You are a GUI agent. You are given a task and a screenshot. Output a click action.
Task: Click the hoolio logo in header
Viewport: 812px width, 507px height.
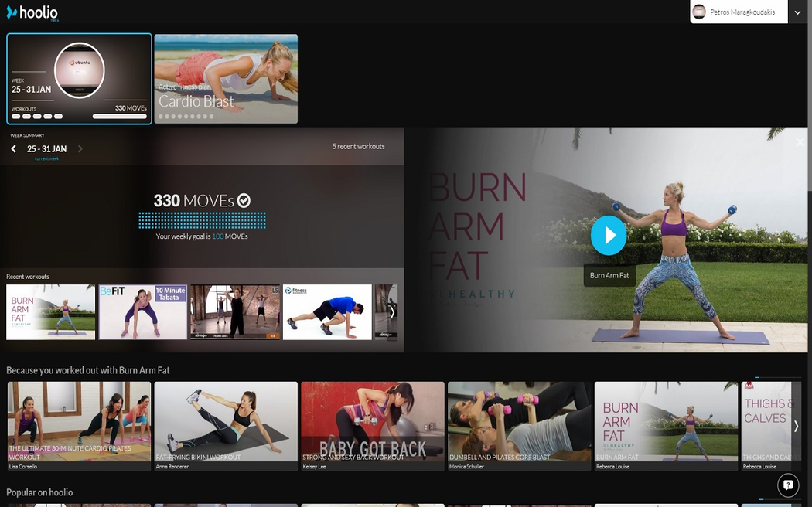[x=32, y=12]
